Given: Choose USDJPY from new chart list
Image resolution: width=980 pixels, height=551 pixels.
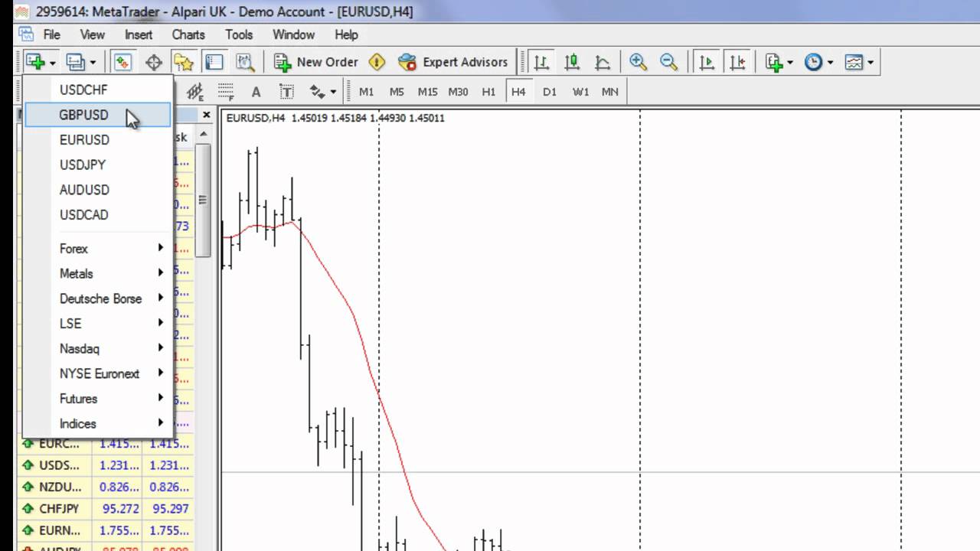Looking at the screenshot, I should [x=97, y=165].
